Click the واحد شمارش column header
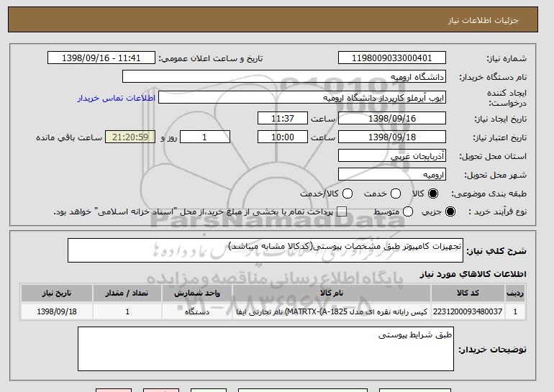The image size is (554, 392). (x=197, y=293)
